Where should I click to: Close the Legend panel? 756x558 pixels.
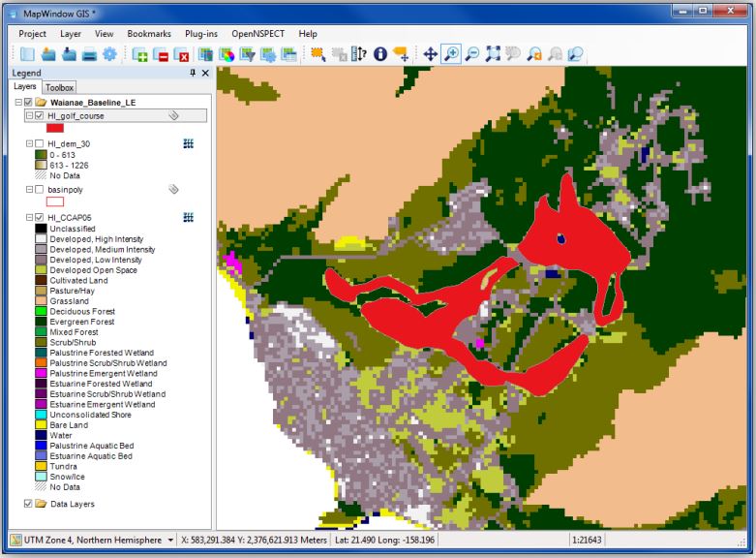click(x=205, y=73)
